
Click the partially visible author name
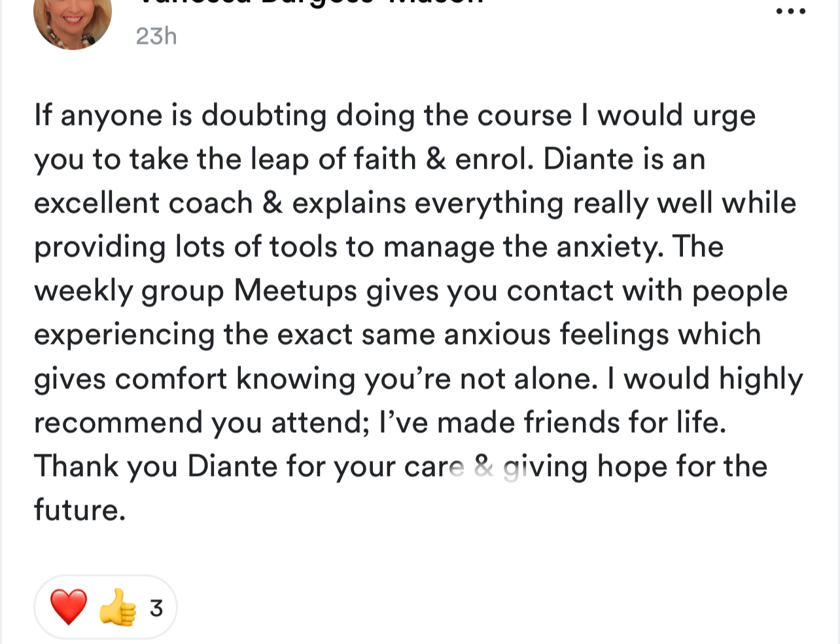(309, 3)
